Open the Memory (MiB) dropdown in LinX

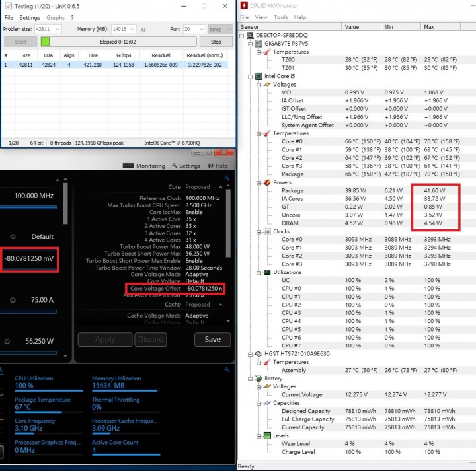tap(132, 29)
